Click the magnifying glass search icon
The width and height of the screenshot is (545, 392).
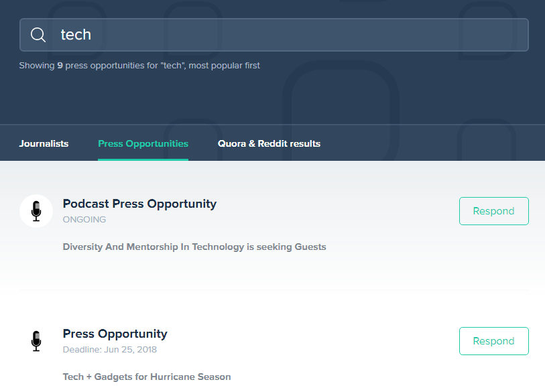(38, 35)
